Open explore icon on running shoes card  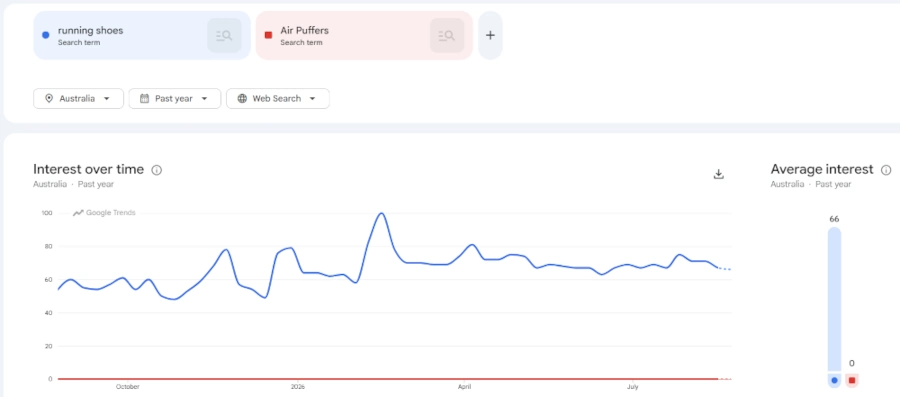224,36
